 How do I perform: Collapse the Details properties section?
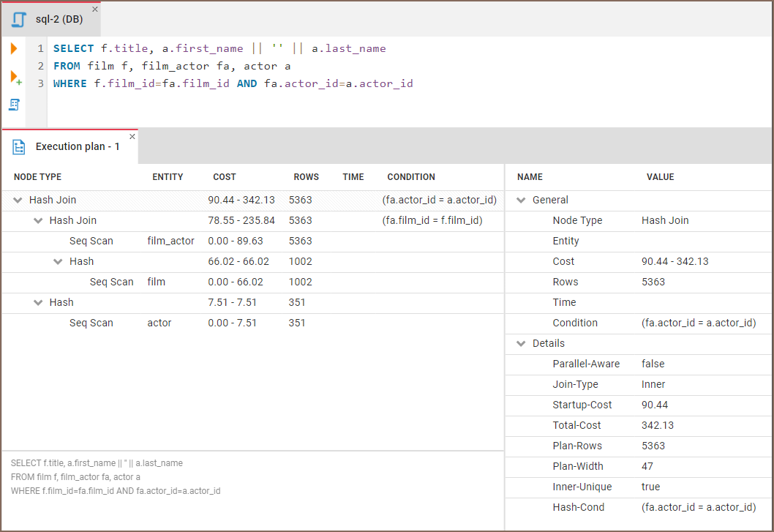[x=521, y=343]
